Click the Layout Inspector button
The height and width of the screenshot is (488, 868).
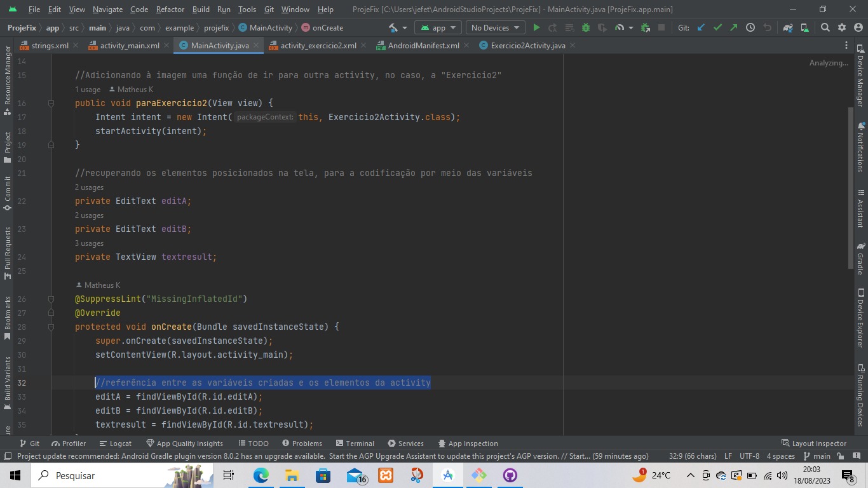point(814,443)
